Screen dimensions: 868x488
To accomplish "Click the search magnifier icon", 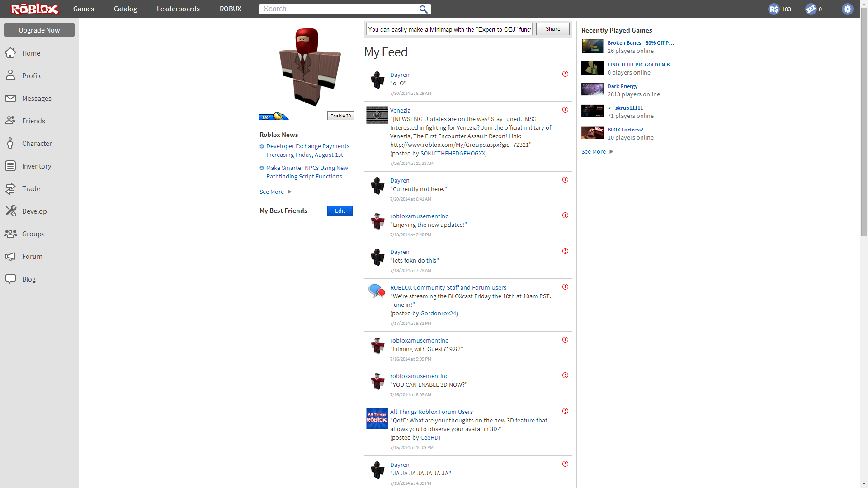I will 423,9.
